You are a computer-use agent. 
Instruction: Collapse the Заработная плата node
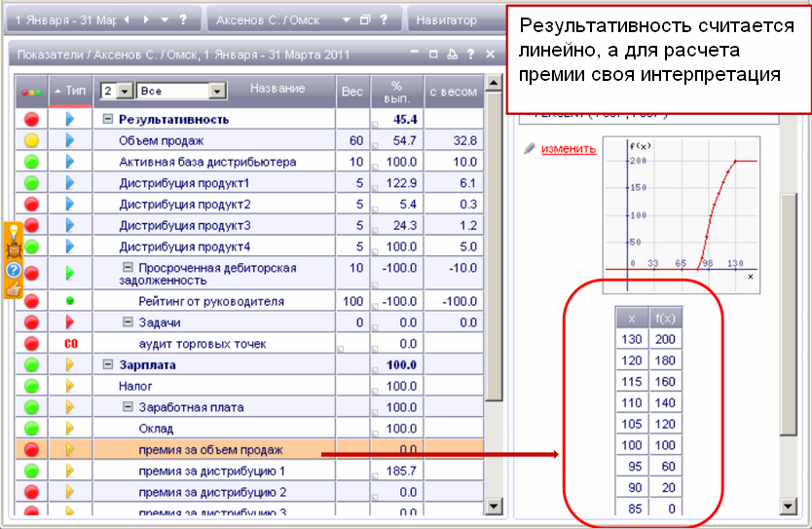128,406
